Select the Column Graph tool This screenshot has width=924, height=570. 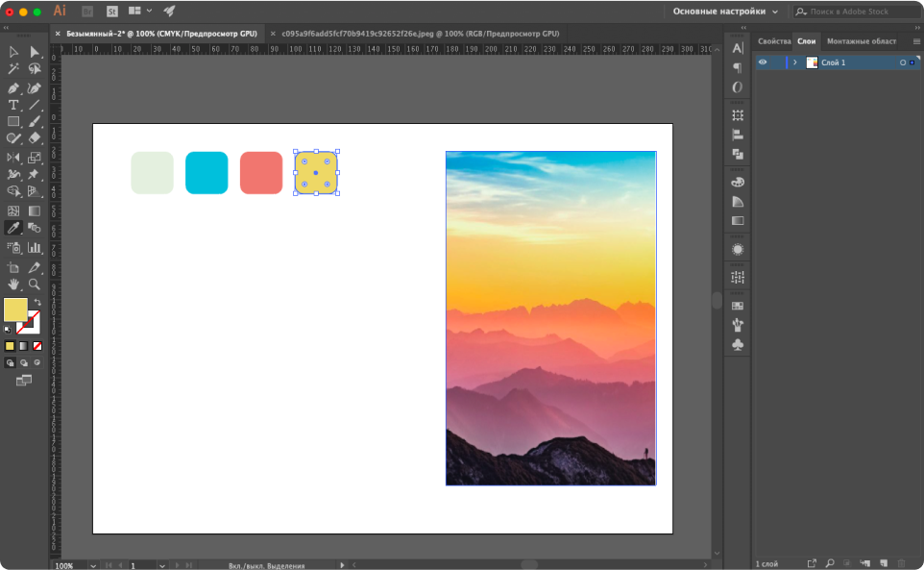[35, 248]
